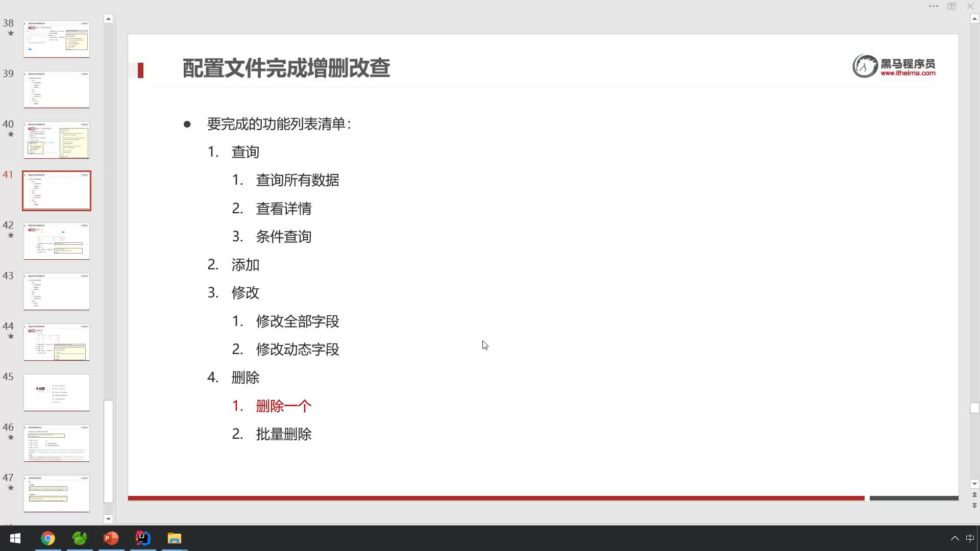
Task: Select slide 38 thumbnail
Action: 57,39
